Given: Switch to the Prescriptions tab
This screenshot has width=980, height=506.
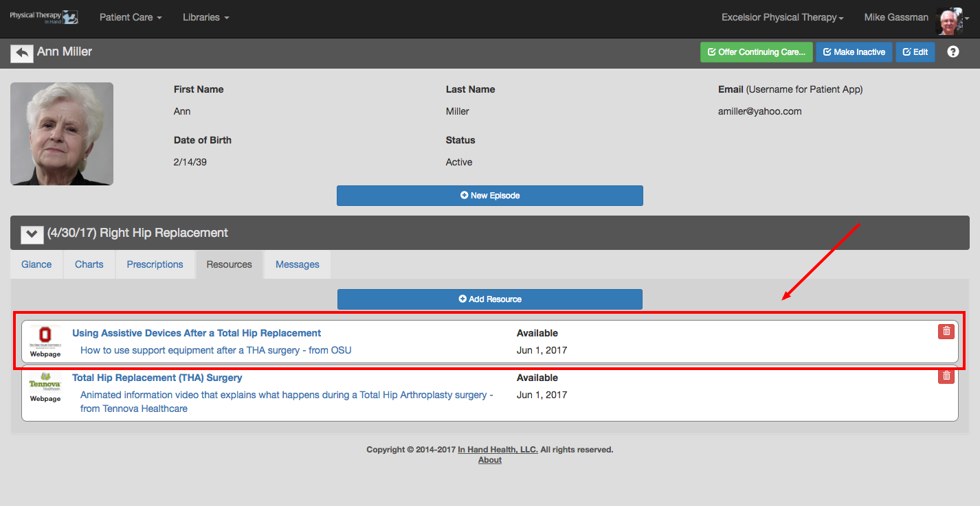Looking at the screenshot, I should (x=155, y=264).
